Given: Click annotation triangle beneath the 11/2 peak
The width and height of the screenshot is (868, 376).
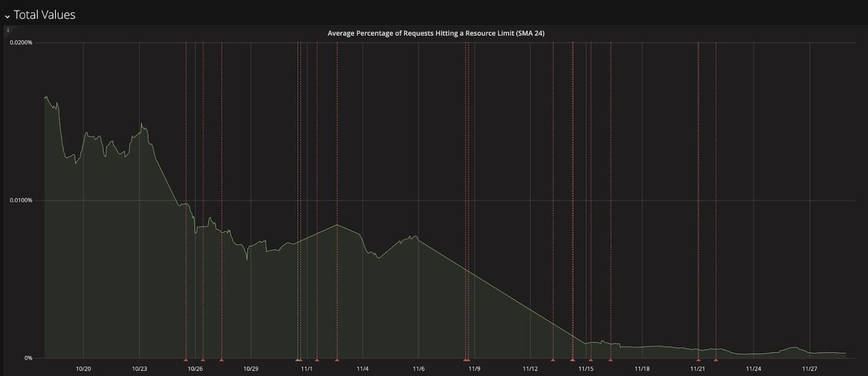Looking at the screenshot, I should [336, 360].
